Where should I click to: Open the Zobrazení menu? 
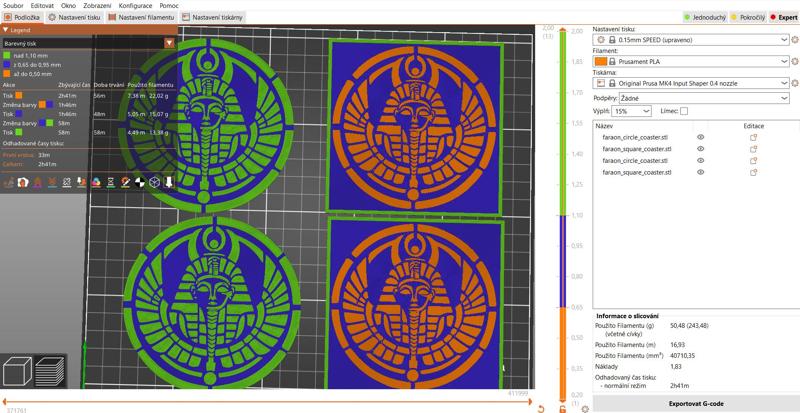click(97, 6)
